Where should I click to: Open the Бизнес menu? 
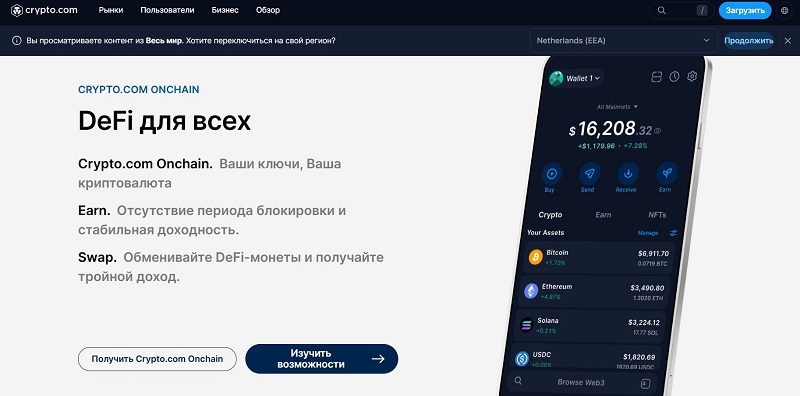tap(225, 10)
